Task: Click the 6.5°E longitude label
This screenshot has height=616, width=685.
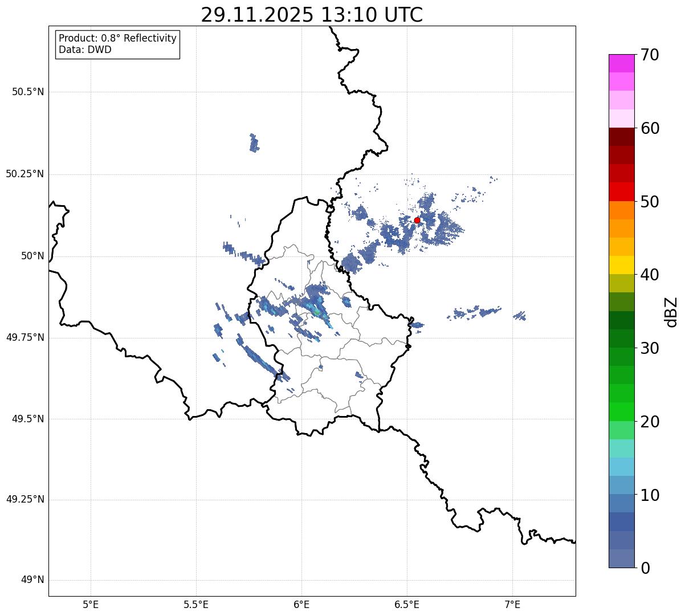Action: click(x=407, y=604)
